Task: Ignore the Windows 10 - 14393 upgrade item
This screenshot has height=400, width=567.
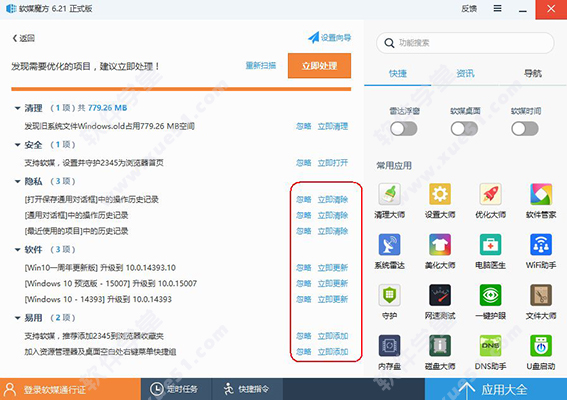Action: pos(304,299)
